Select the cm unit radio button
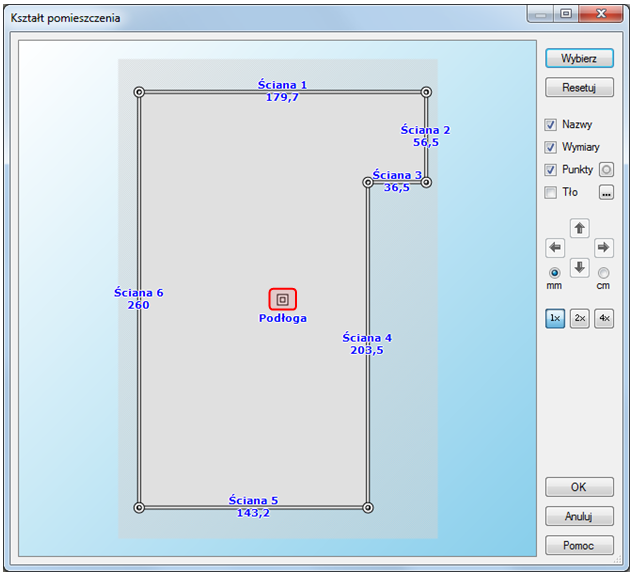 point(603,273)
